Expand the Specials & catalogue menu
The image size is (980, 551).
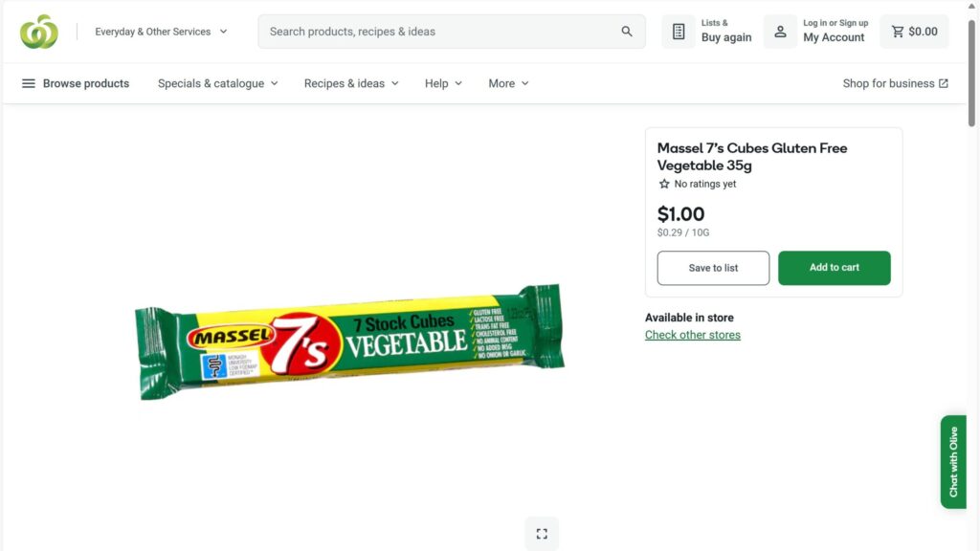point(218,83)
